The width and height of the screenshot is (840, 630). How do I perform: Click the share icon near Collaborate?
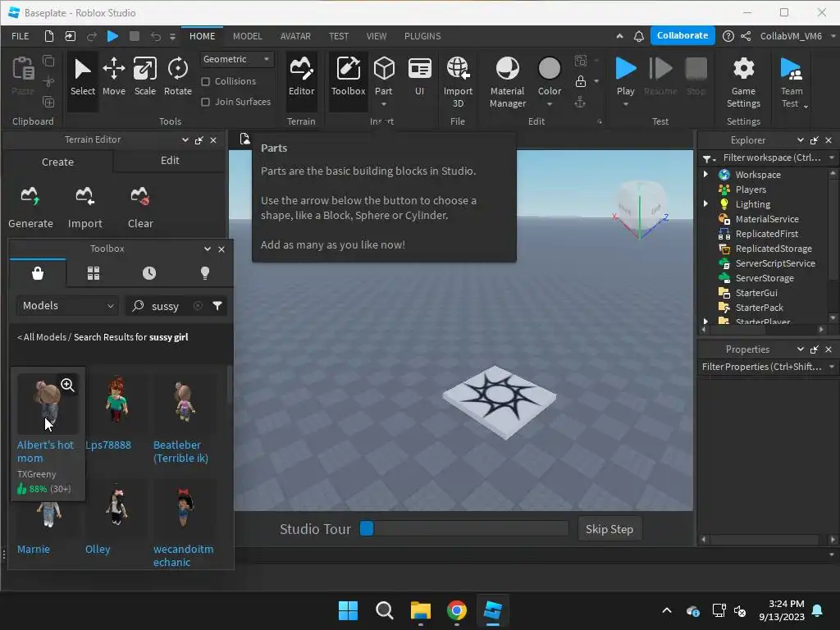(746, 36)
